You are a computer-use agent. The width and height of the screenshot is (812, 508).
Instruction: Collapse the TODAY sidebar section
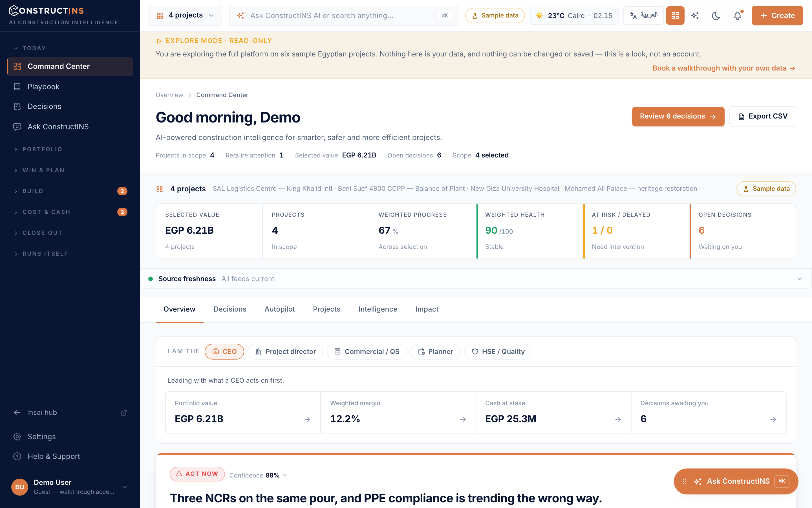pyautogui.click(x=30, y=48)
